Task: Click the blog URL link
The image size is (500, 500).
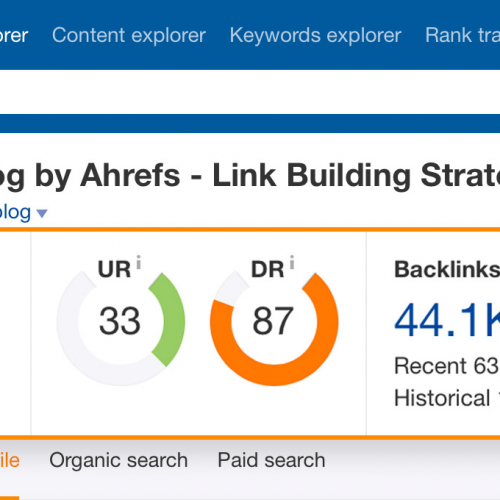Action: [15, 213]
